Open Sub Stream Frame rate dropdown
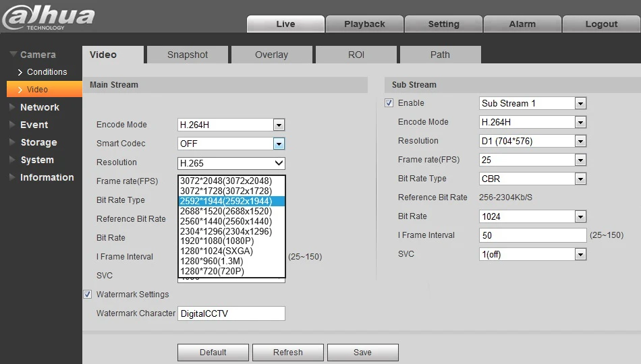 point(532,160)
